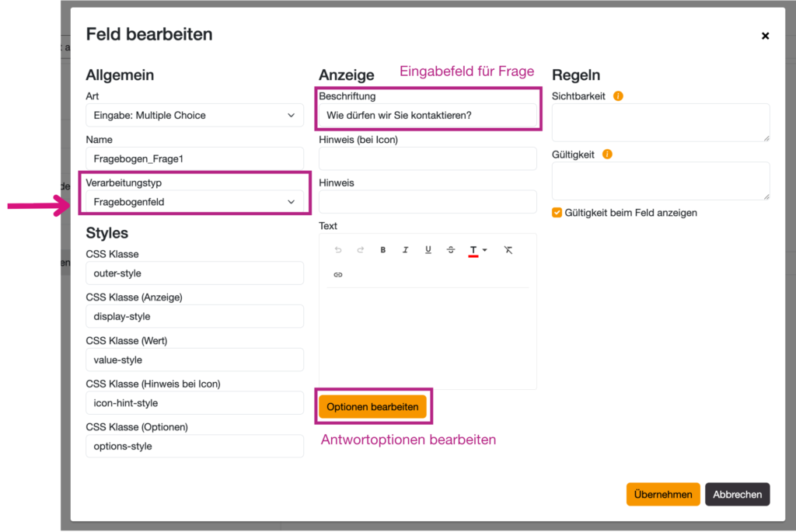Click info icon beside Sichtbarkeit
The image size is (796, 532).
pyautogui.click(x=619, y=96)
